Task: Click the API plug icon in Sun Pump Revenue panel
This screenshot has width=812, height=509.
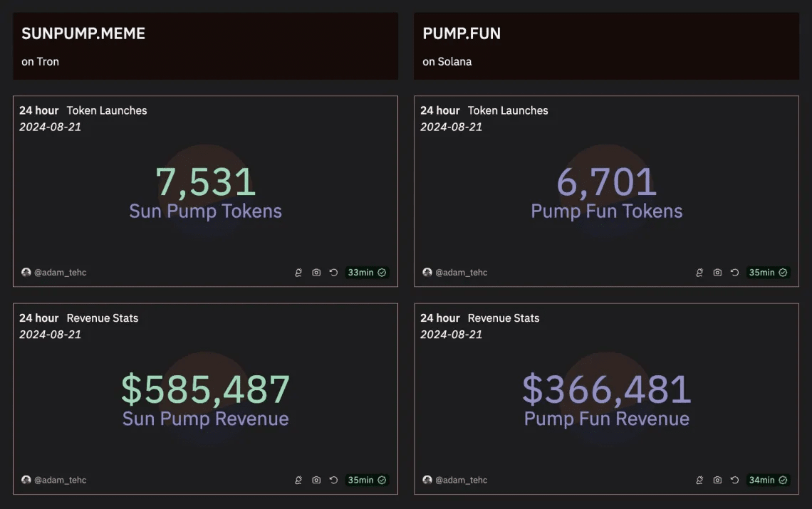Action: pos(299,481)
